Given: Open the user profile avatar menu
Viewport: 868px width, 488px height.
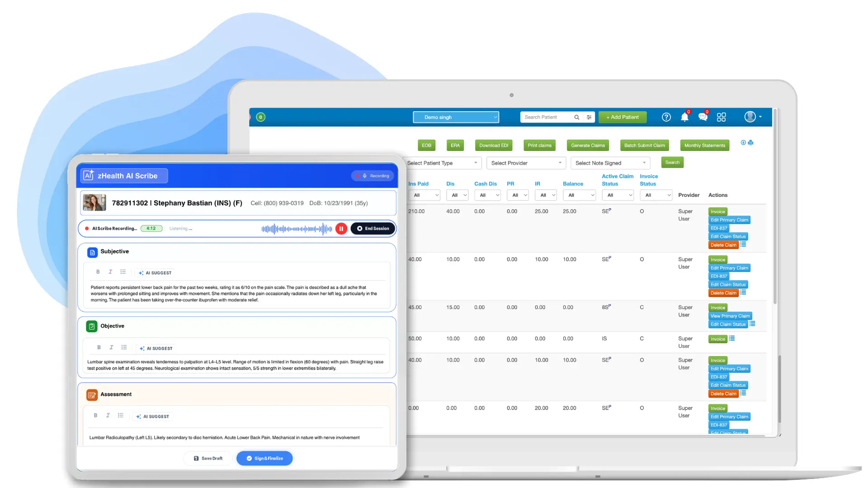Looking at the screenshot, I should pos(753,117).
